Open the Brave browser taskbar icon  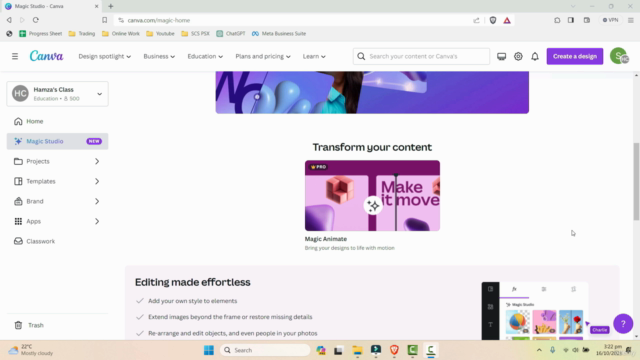[394, 350]
